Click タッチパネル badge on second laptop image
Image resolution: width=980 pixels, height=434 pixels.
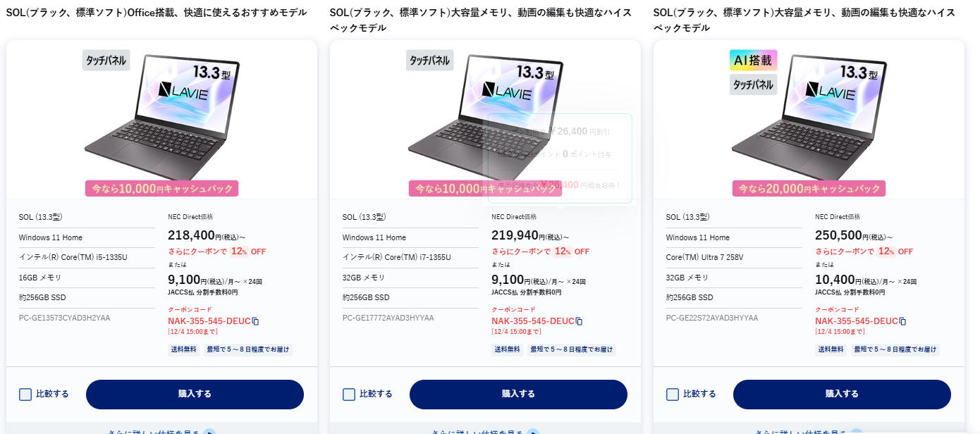tap(430, 60)
